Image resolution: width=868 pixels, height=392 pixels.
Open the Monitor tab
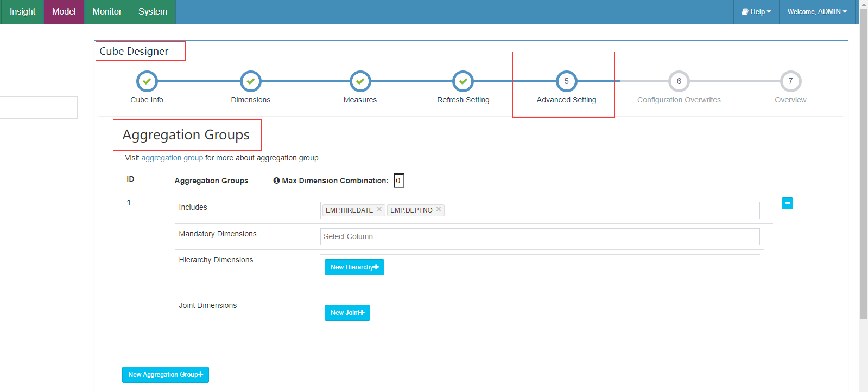(x=107, y=12)
